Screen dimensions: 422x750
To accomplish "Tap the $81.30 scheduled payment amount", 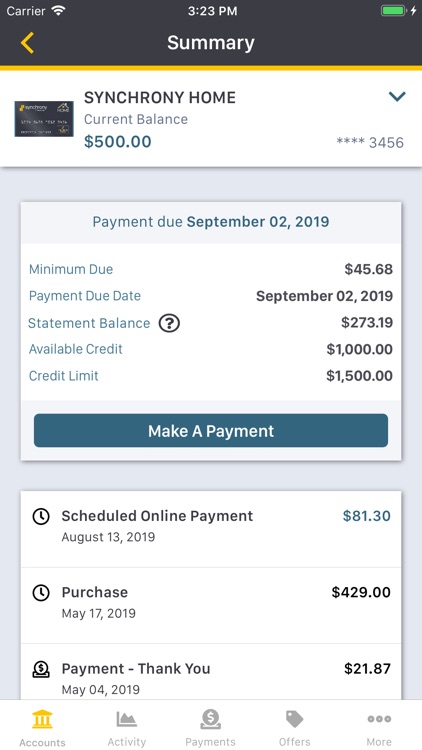I will click(x=366, y=516).
